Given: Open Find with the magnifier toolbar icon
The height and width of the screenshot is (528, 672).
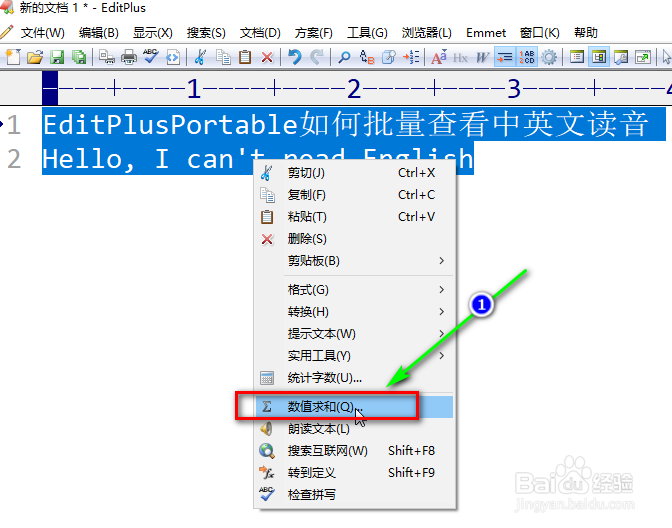Looking at the screenshot, I should click(x=344, y=57).
